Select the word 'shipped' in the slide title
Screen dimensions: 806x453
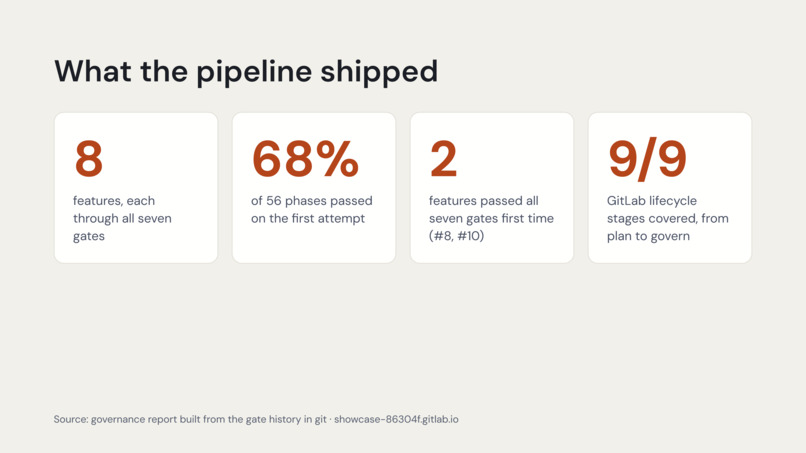point(379,72)
